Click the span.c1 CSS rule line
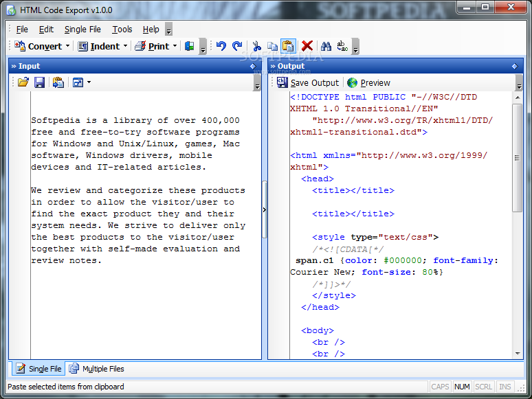The image size is (532, 399). [397, 260]
